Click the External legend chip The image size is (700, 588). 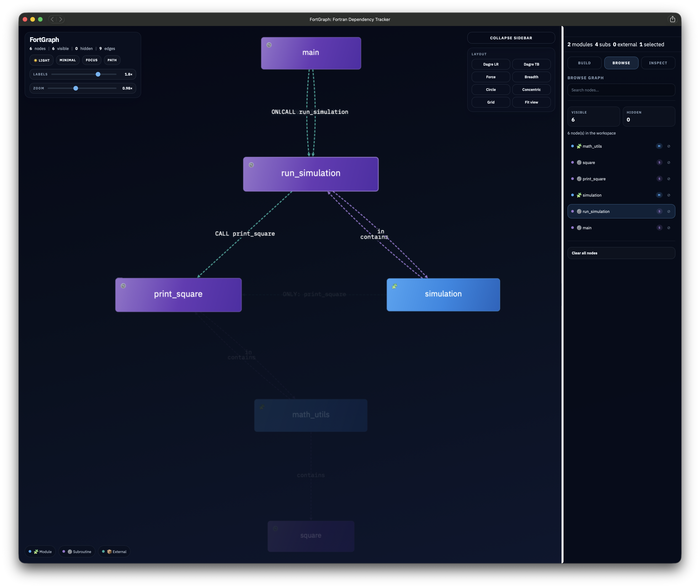[114, 552]
